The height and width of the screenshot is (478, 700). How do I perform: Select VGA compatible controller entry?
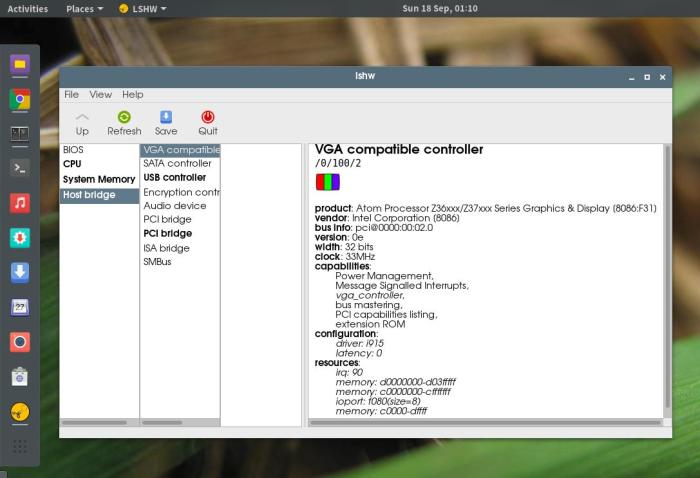180,150
